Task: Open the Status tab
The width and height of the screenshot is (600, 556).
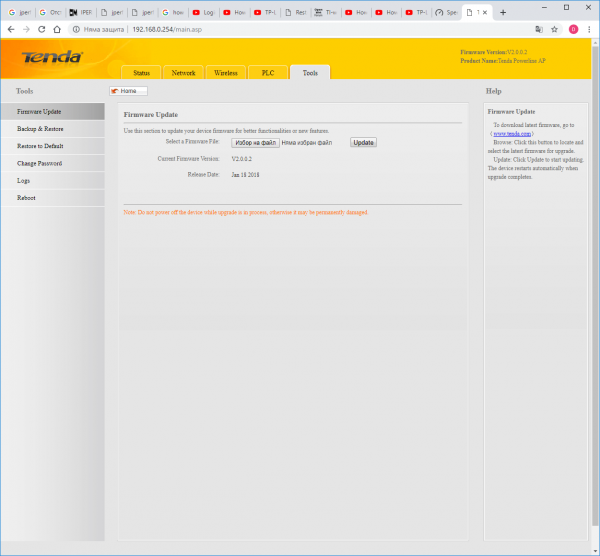Action: 141,73
